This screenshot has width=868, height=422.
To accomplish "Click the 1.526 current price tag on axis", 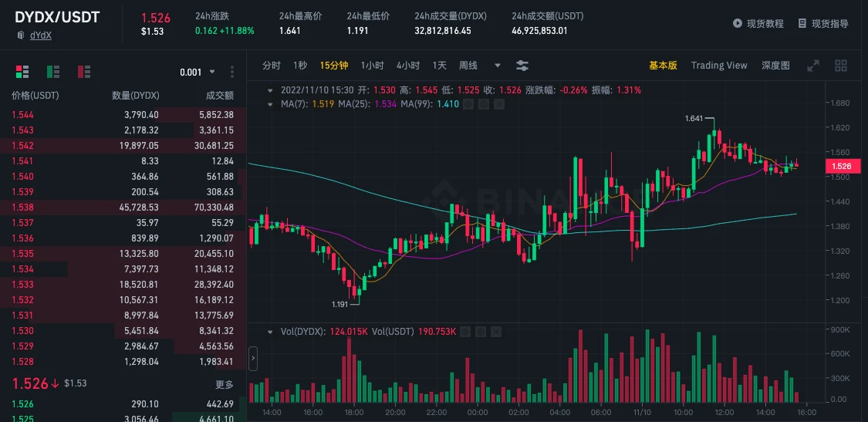I will (x=843, y=166).
